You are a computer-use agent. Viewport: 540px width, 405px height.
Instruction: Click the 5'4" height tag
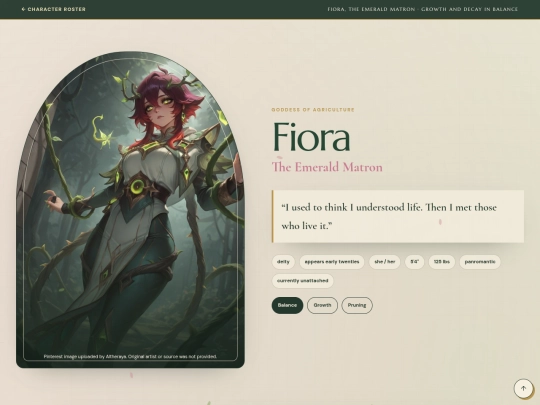click(x=415, y=262)
